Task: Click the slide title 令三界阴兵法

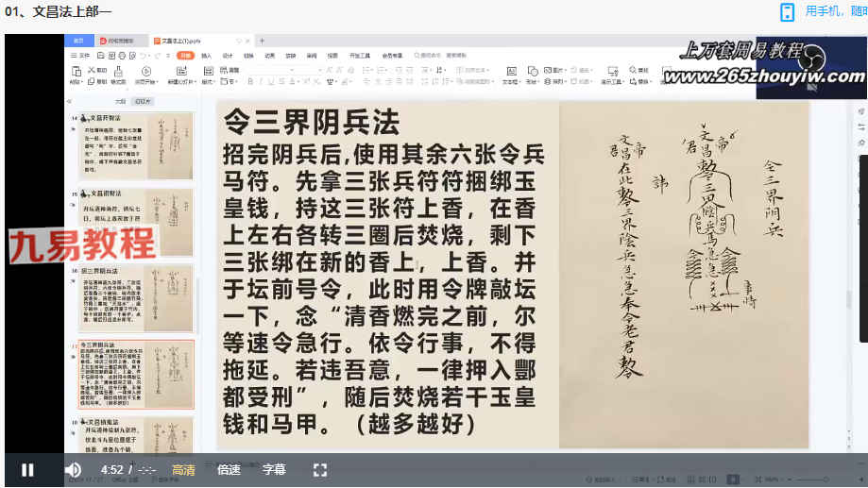Action: coord(311,121)
